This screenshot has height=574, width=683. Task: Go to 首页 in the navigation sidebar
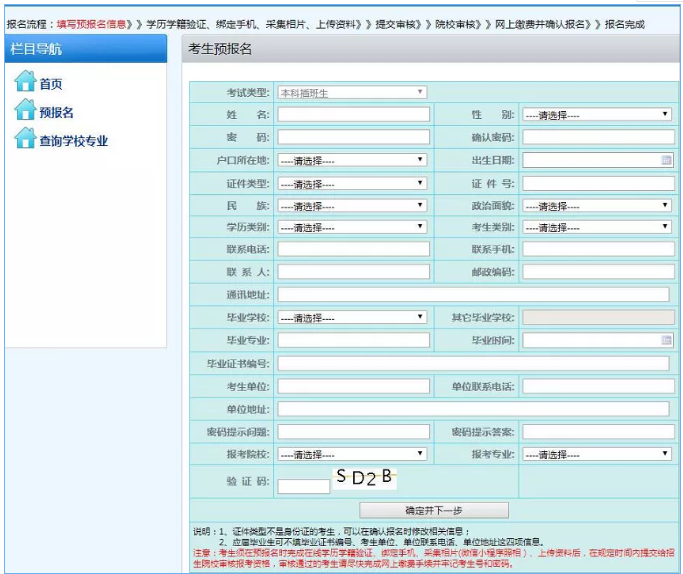[x=51, y=84]
